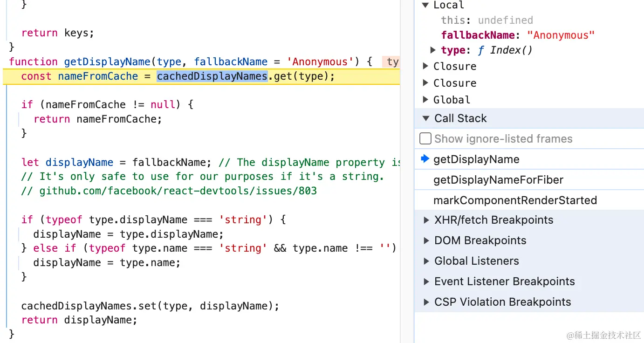Click 'return keys;' code line
The image size is (644, 343).
pyautogui.click(x=58, y=33)
